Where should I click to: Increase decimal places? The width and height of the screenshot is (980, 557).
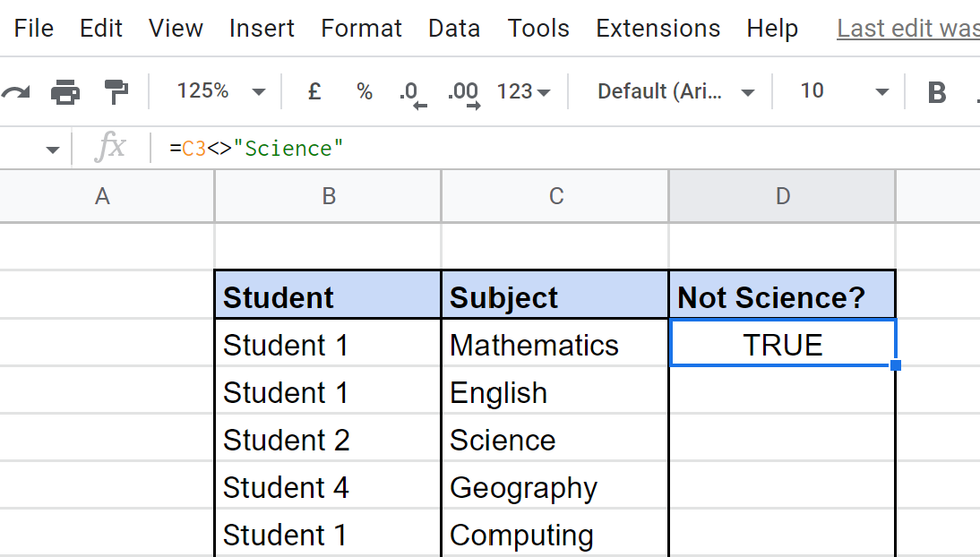[x=464, y=90]
